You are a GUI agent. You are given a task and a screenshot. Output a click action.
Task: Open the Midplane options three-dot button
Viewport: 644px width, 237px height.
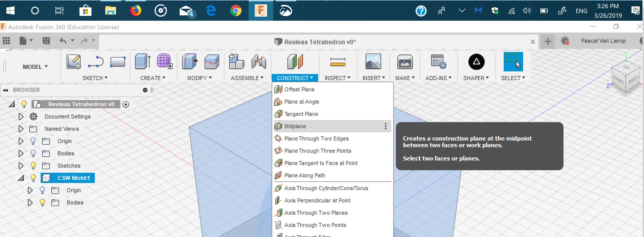pyautogui.click(x=385, y=126)
